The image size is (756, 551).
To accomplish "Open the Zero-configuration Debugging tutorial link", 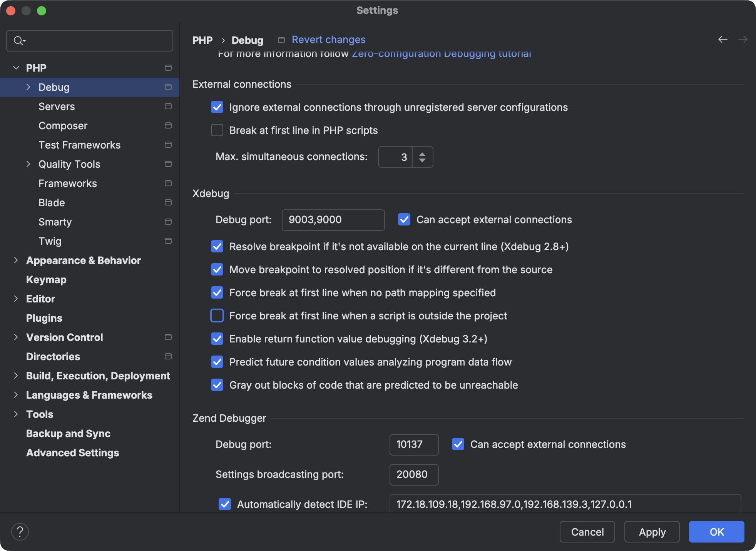I will tap(441, 53).
